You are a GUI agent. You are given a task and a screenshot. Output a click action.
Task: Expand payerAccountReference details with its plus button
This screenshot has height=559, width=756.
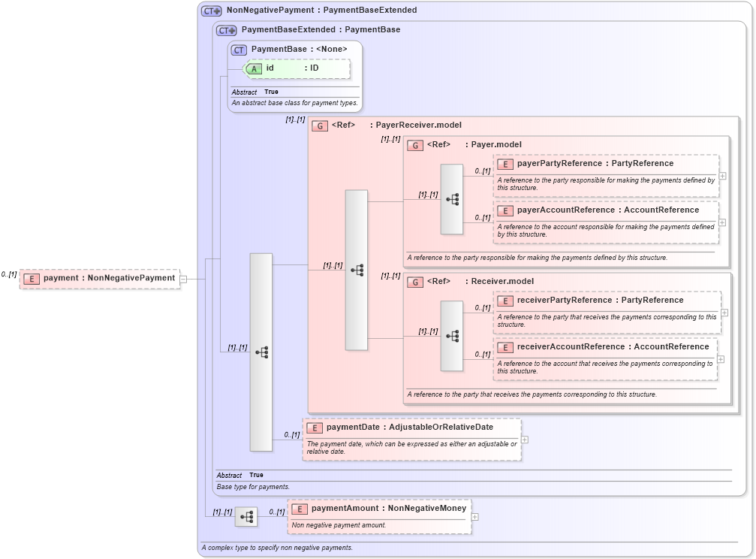722,222
